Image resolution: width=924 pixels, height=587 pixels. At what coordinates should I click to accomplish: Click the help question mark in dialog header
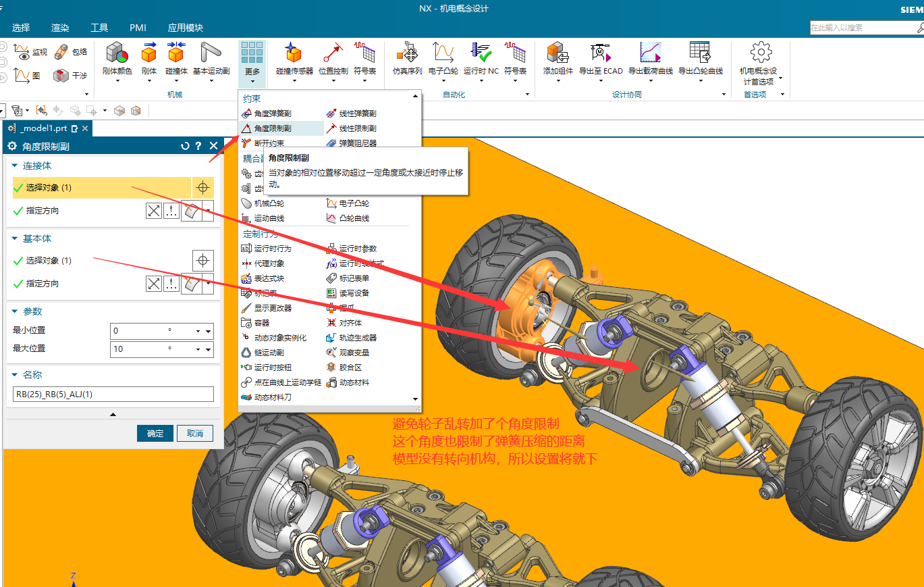pyautogui.click(x=198, y=146)
